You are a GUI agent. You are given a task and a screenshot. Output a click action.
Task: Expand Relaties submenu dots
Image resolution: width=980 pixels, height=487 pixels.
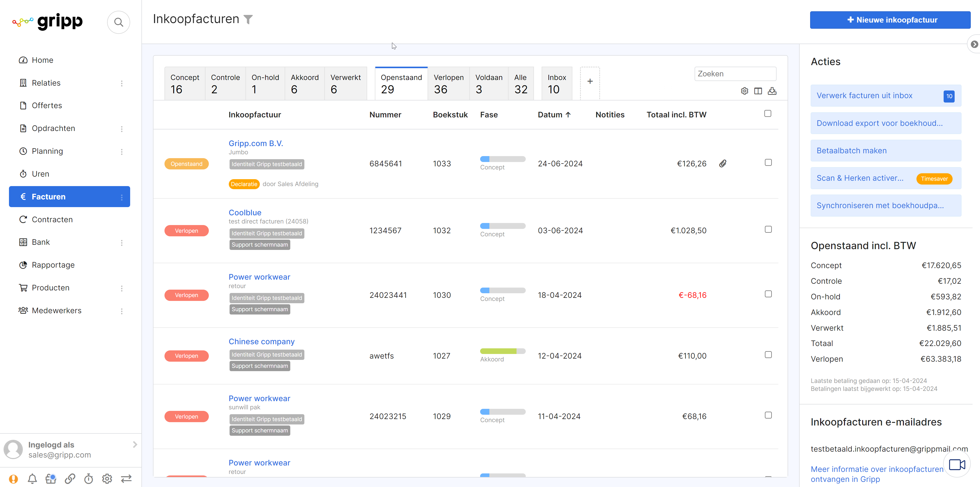click(122, 83)
